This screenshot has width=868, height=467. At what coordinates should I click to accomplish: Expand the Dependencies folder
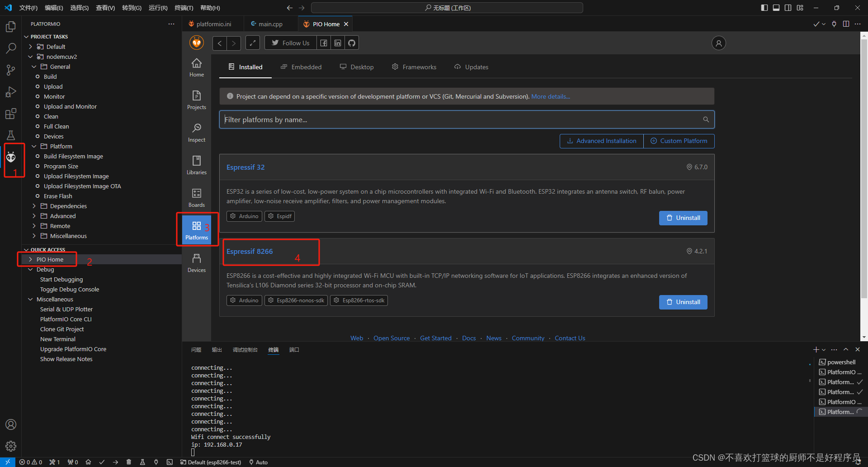click(x=34, y=206)
